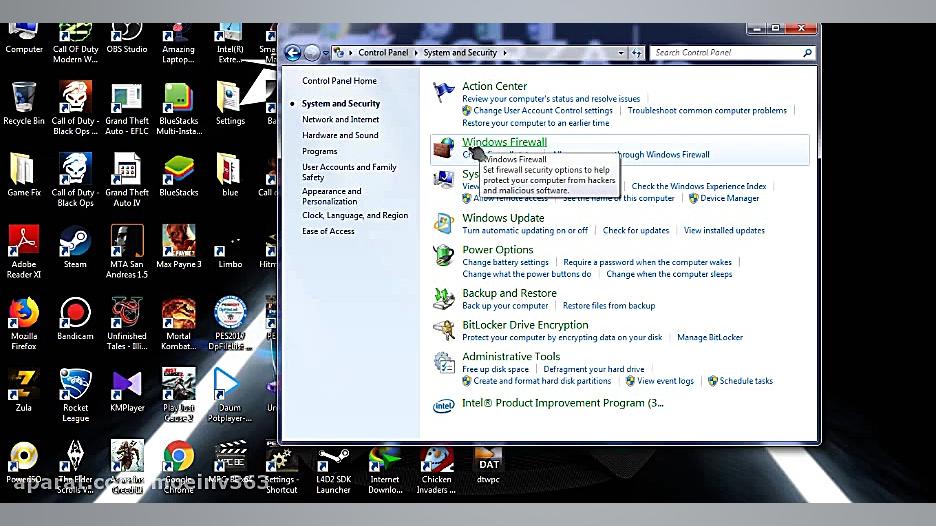936x526 pixels.
Task: Click Check for updates link
Action: 636,230
